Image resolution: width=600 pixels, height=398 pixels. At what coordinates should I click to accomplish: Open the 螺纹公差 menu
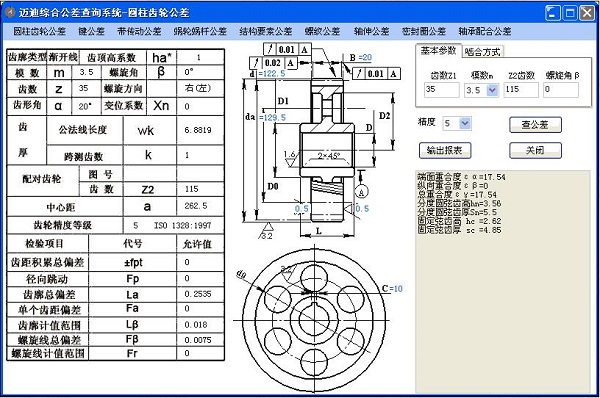pos(323,31)
